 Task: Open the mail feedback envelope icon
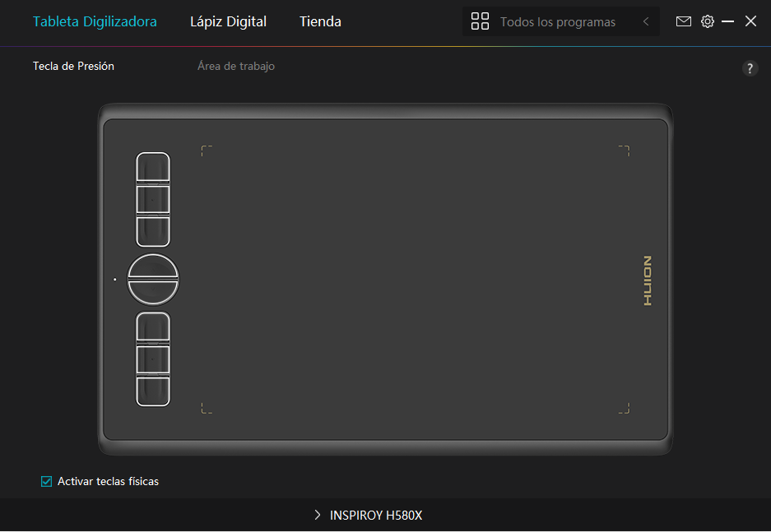click(x=684, y=21)
